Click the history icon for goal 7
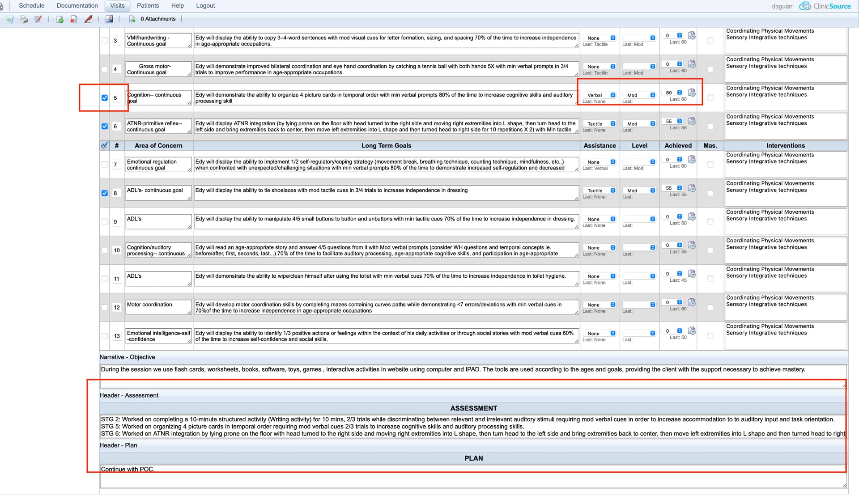Image resolution: width=859 pixels, height=504 pixels. pos(692,159)
